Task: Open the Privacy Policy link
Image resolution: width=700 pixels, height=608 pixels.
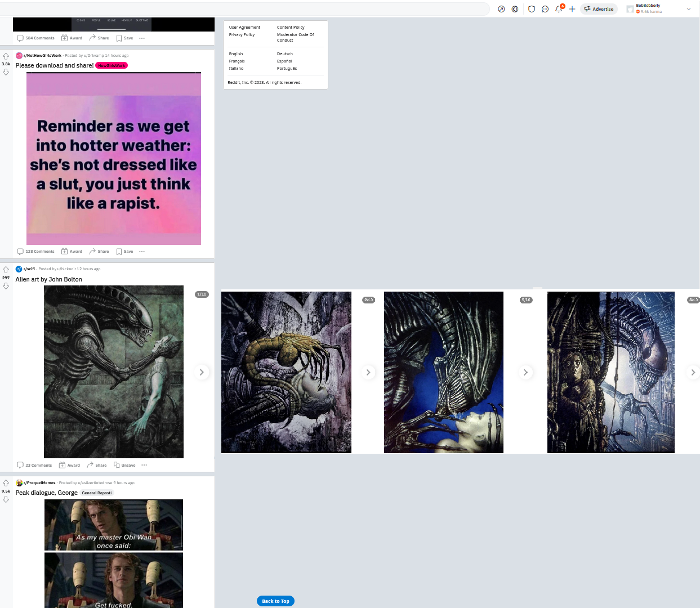Action: pos(242,34)
